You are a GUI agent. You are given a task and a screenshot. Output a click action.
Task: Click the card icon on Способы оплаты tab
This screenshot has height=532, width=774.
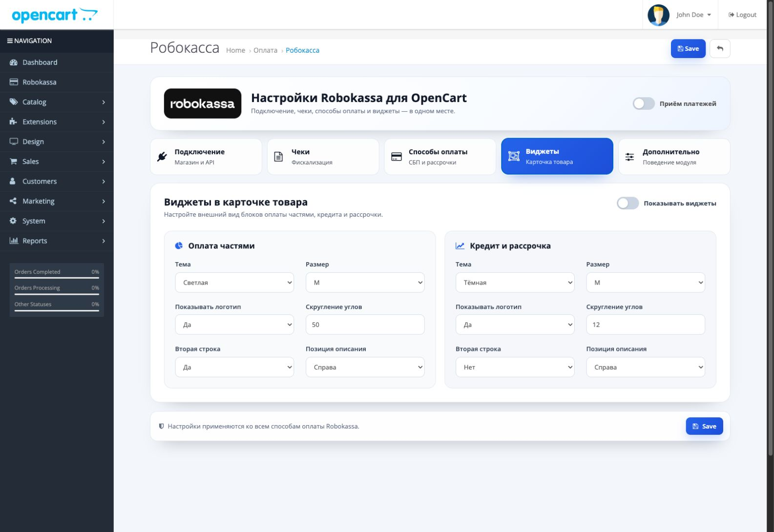397,157
